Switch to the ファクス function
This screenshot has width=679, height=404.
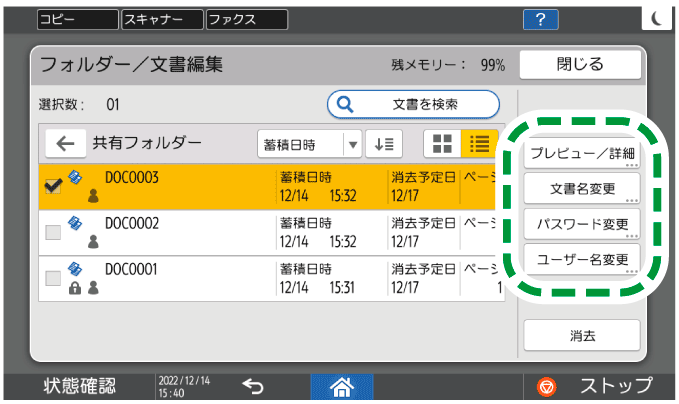click(247, 19)
